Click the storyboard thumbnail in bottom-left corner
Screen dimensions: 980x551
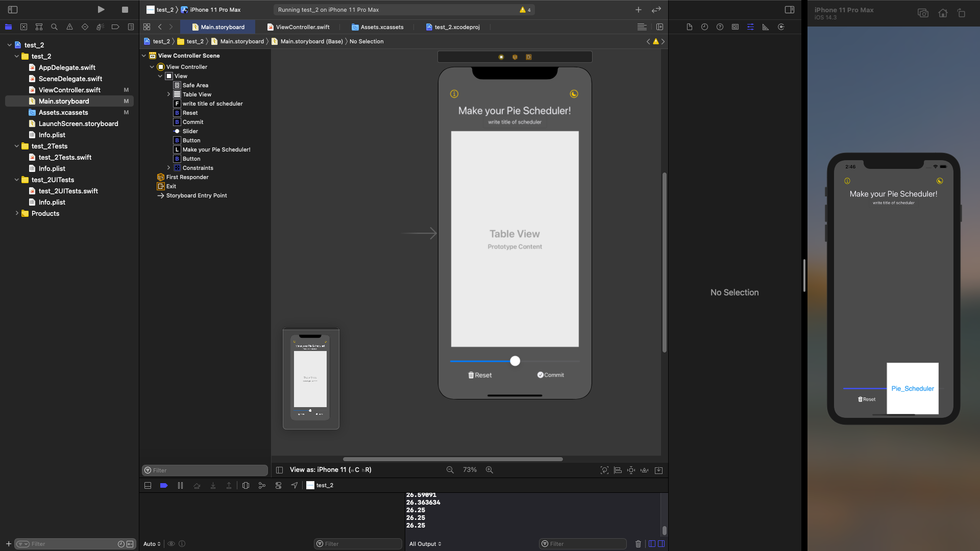[x=310, y=378]
